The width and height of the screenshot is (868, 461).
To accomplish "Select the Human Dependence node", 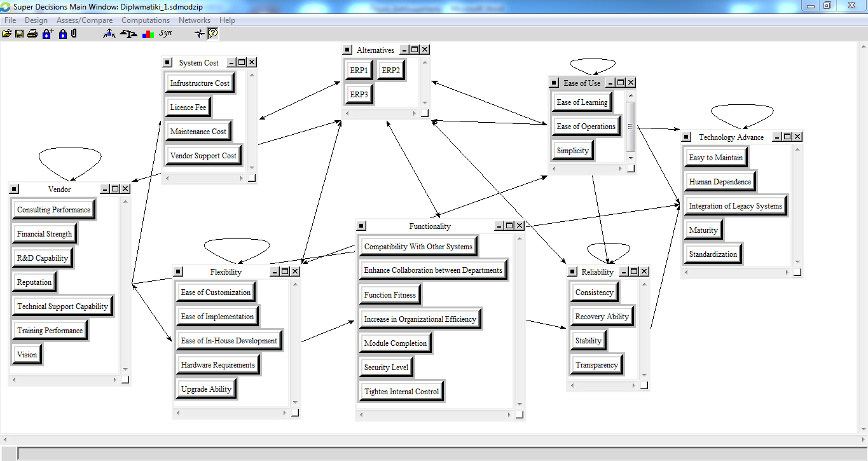I will tap(720, 182).
